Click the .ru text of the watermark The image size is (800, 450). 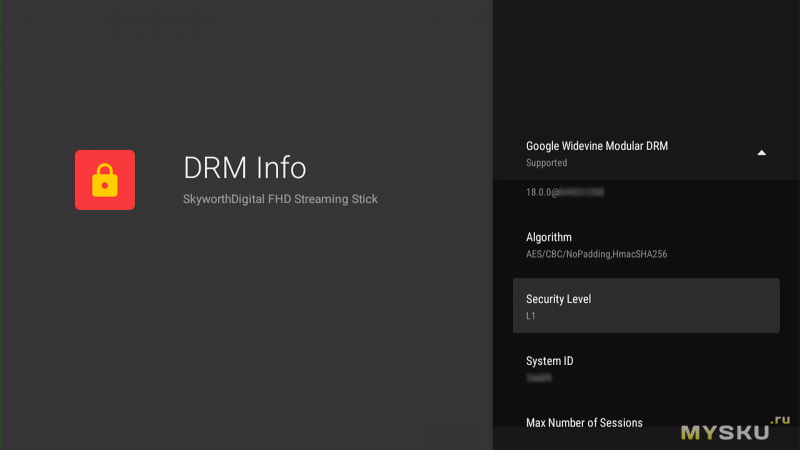pyautogui.click(x=780, y=421)
